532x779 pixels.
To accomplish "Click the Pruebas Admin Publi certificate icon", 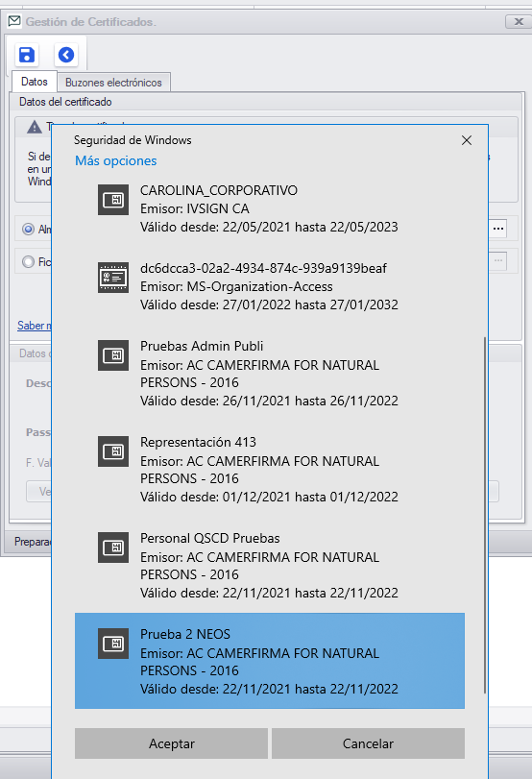I will pyautogui.click(x=113, y=355).
